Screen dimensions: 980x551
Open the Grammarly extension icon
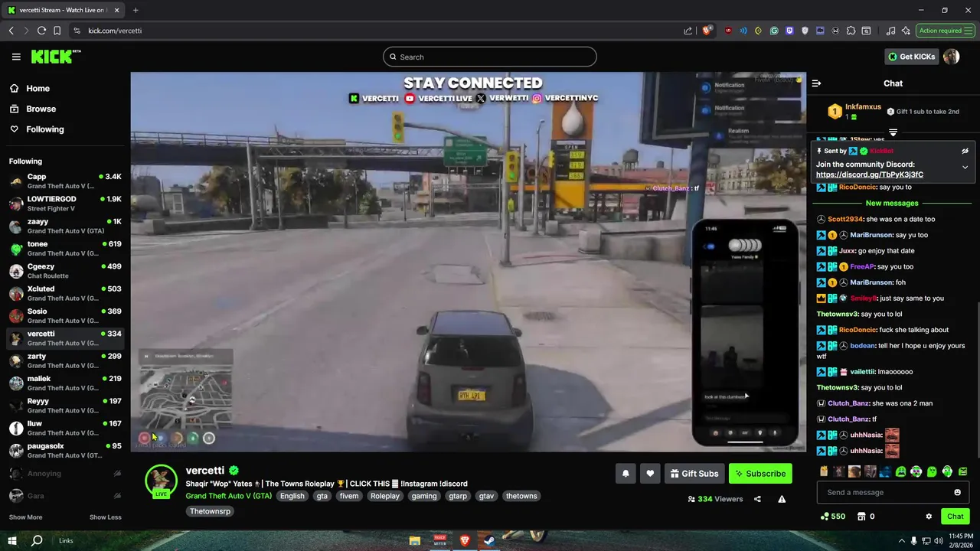pyautogui.click(x=774, y=31)
